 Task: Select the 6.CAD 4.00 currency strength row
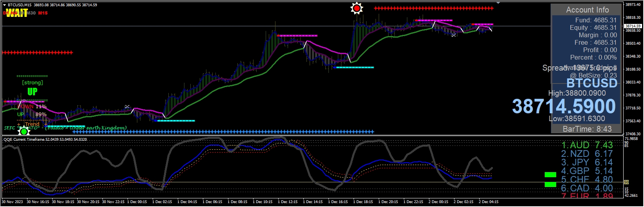click(587, 188)
